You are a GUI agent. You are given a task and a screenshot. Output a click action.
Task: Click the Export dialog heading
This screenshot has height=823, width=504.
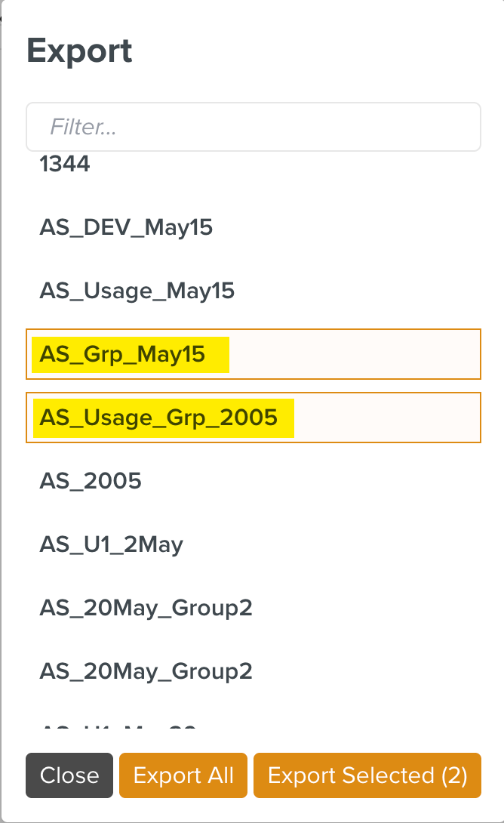tap(79, 50)
